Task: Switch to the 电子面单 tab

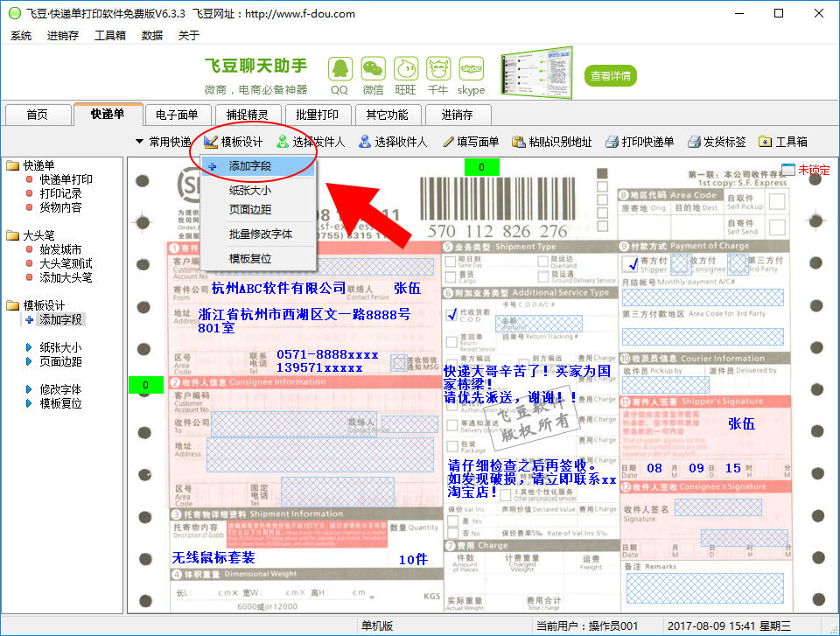Action: [x=177, y=115]
